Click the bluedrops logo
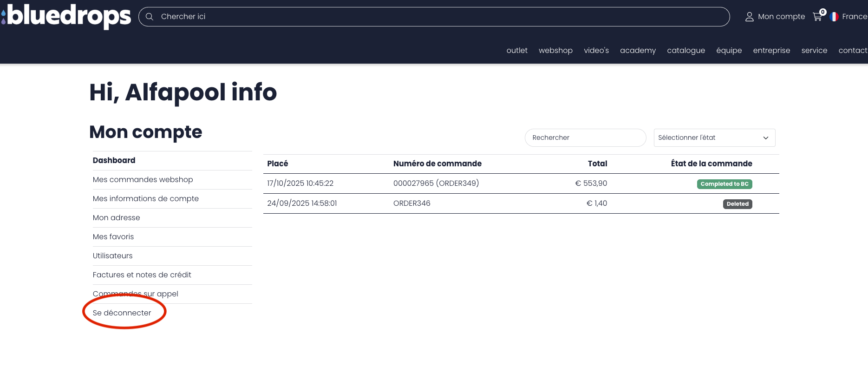This screenshot has height=367, width=868. click(66, 16)
